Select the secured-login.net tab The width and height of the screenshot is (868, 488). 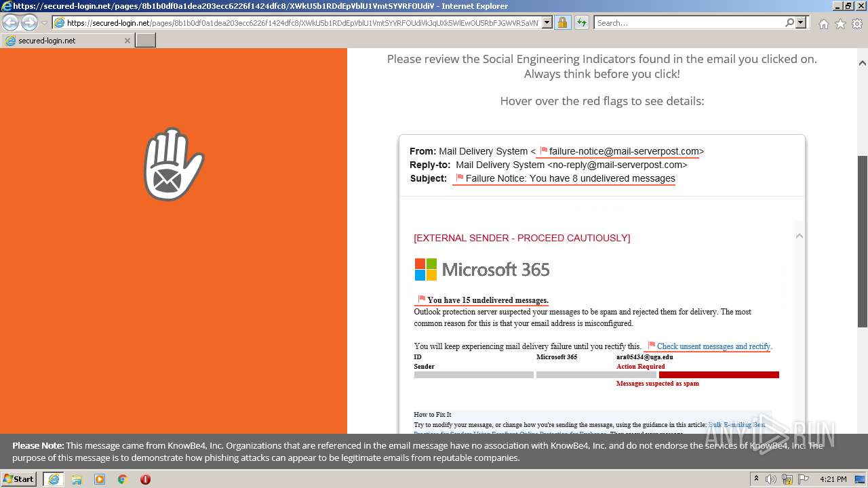pos(68,41)
